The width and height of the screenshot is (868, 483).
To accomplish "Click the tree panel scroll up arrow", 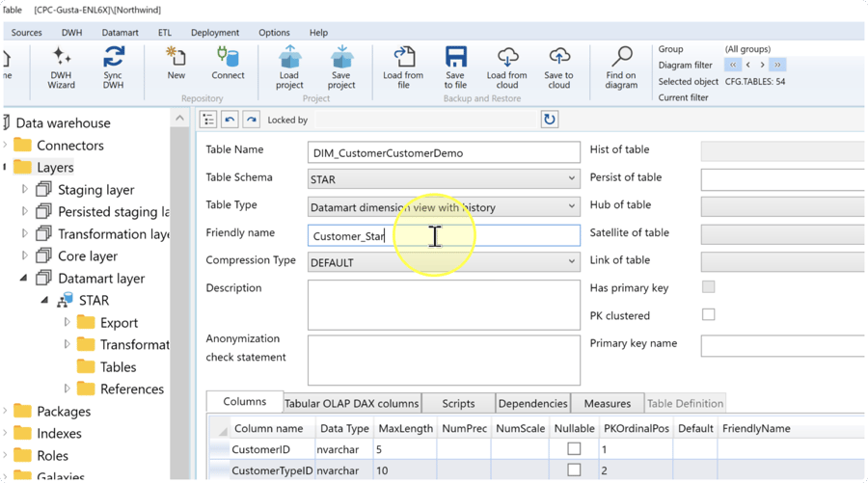I will pos(180,118).
